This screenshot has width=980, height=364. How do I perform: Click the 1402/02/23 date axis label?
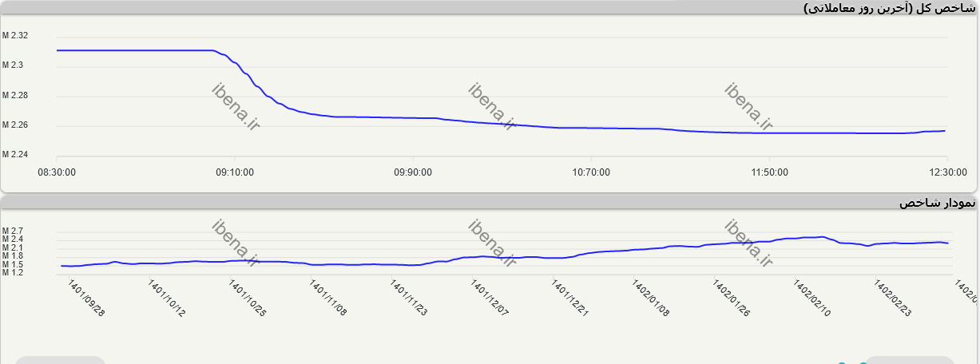(x=892, y=298)
